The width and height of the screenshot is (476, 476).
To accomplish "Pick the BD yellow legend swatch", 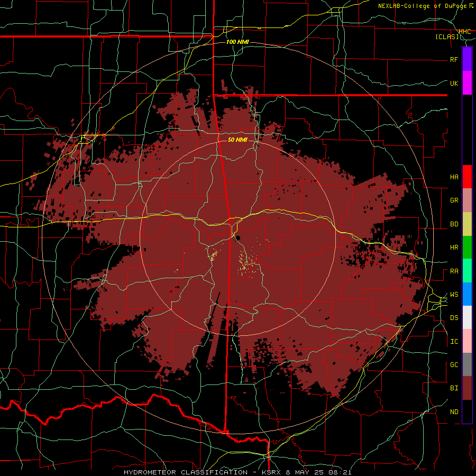I will (x=467, y=224).
